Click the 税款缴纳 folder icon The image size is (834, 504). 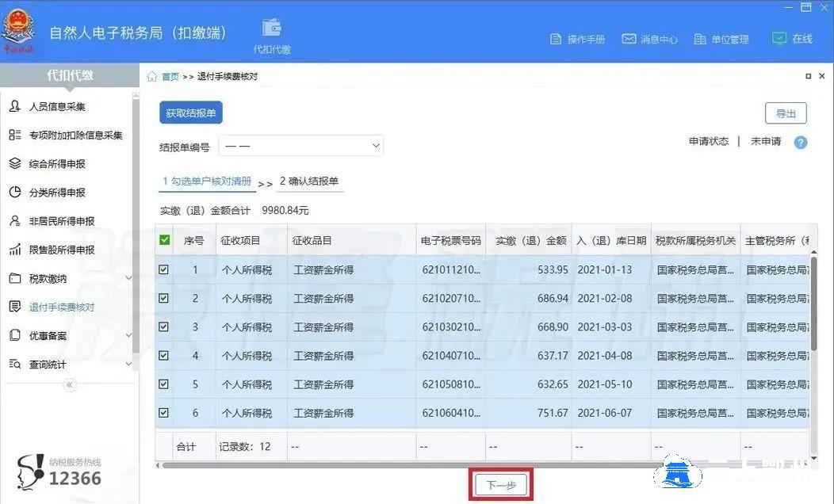pyautogui.click(x=15, y=278)
